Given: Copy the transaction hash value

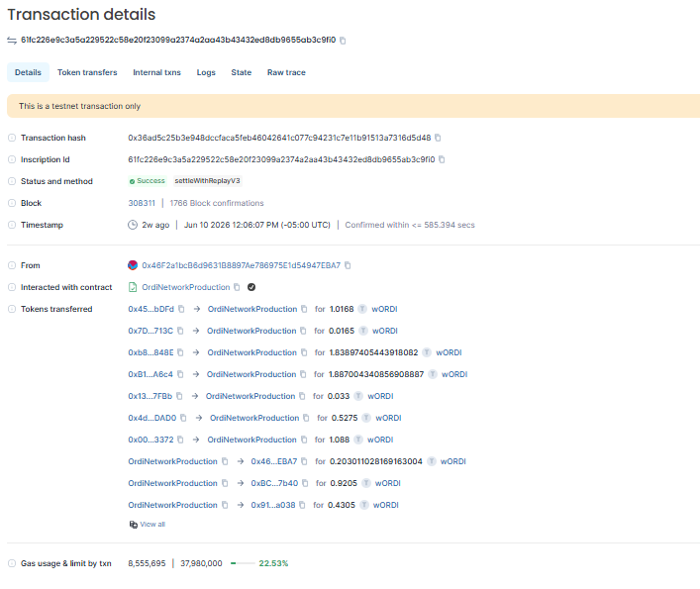Looking at the screenshot, I should pyautogui.click(x=438, y=138).
